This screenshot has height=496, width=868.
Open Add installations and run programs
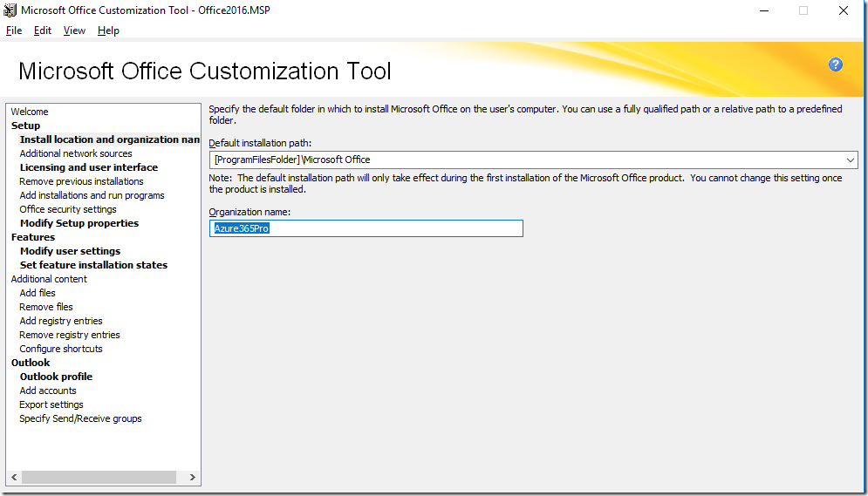(92, 195)
